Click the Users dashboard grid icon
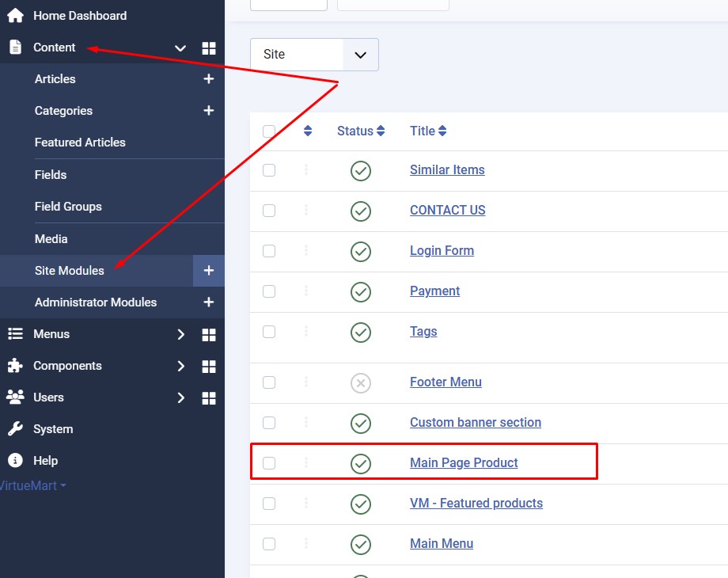 [209, 398]
